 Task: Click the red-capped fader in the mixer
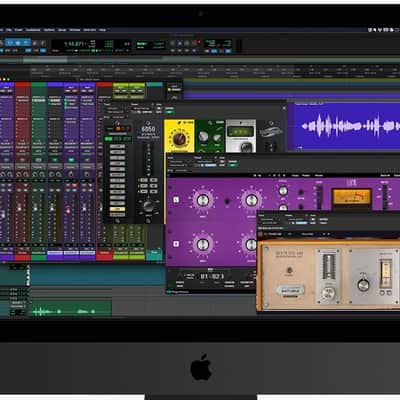point(68,210)
